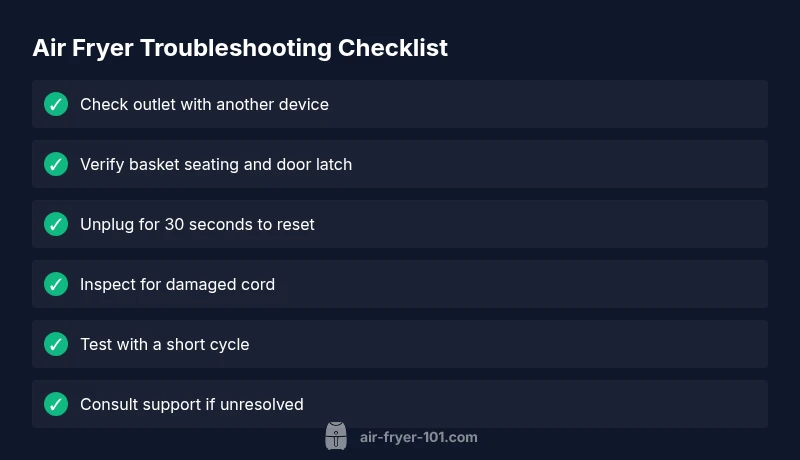Click empty right side of the 'Consult support' row
Image resolution: width=800 pixels, height=460 pixels.
pos(600,404)
